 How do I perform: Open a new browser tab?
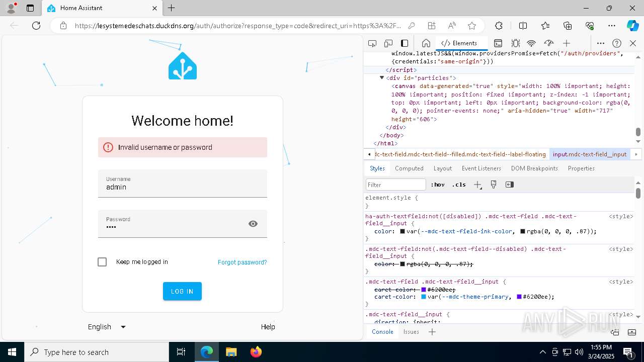tap(172, 8)
